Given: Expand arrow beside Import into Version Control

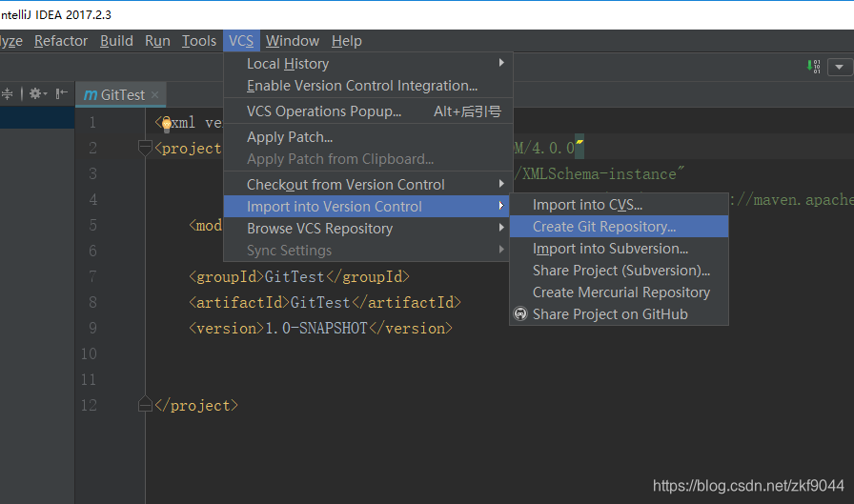Looking at the screenshot, I should click(x=501, y=206).
